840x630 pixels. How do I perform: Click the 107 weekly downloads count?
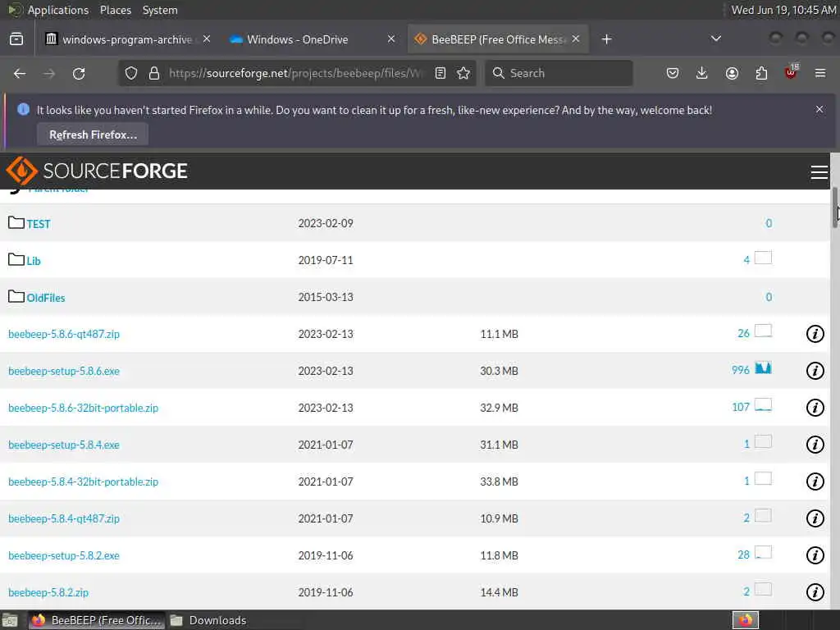click(x=741, y=407)
